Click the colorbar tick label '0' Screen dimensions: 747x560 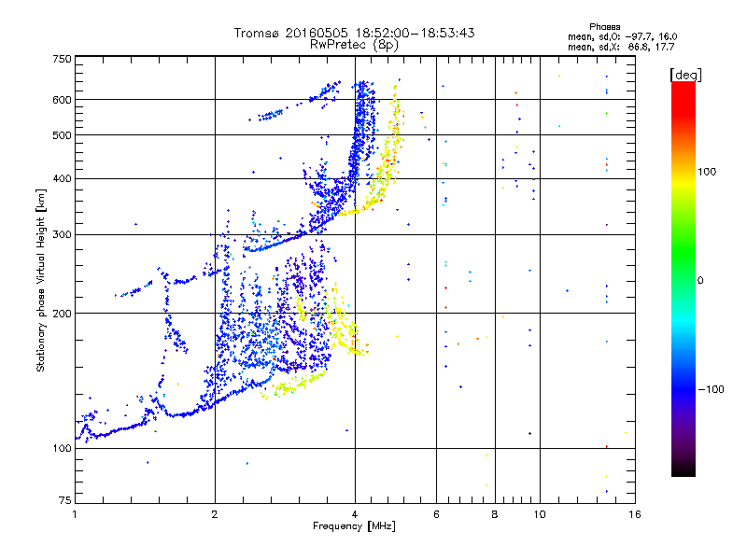[700, 281]
